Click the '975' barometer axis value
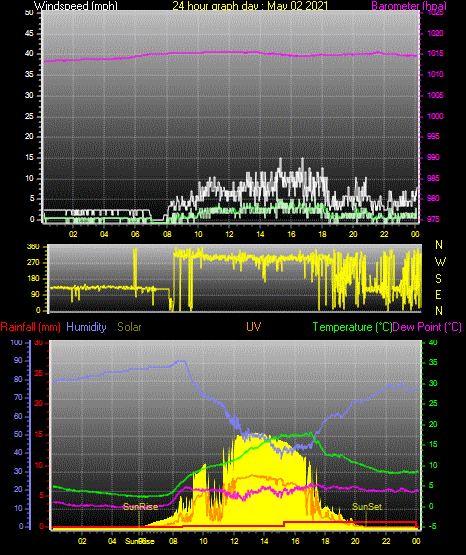 point(433,219)
